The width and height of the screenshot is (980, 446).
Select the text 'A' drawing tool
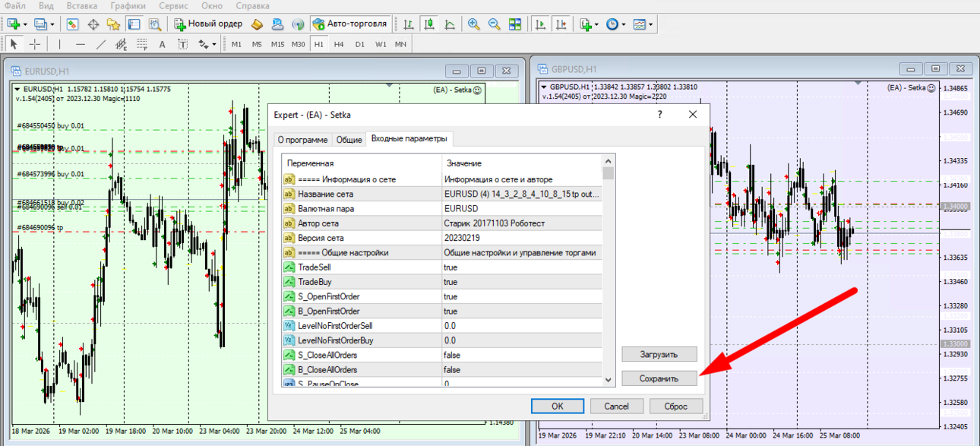[x=162, y=44]
